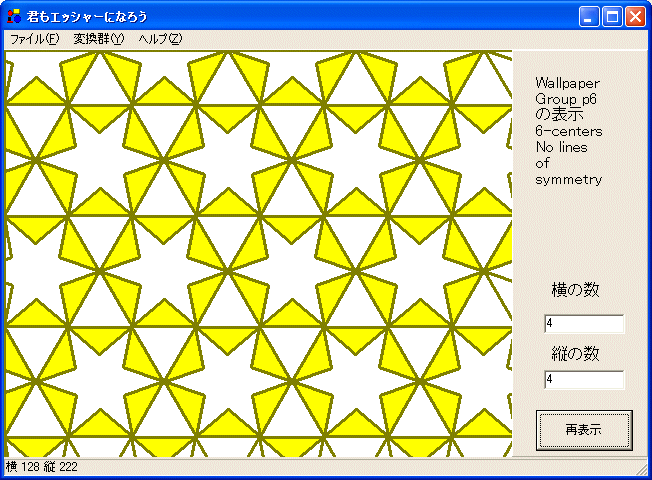
Task: Click the 横 128 縦 222 status text
Action: (x=42, y=467)
